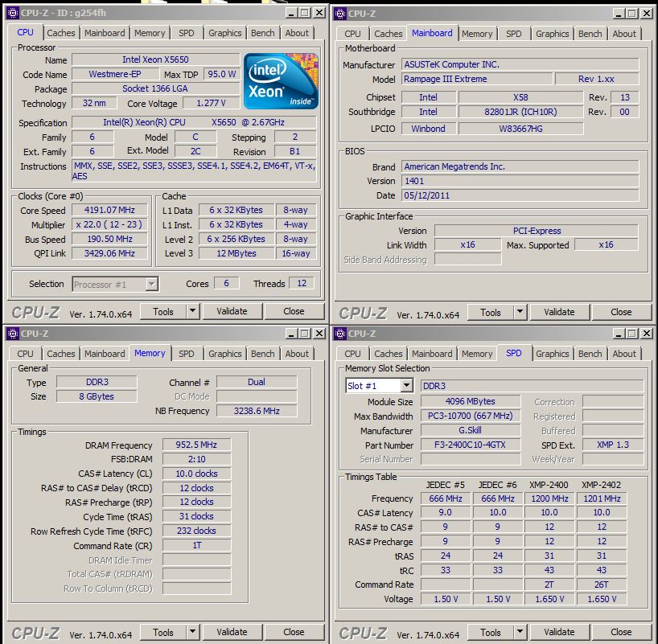Click the motherboard model Rampage III Extreme
Image resolution: width=658 pixels, height=644 pixels.
pos(476,79)
